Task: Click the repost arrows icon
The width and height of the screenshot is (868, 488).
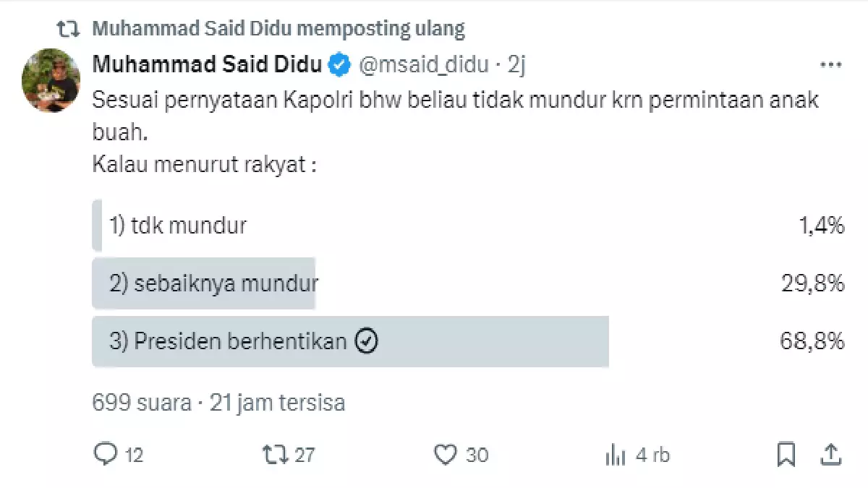Action: [x=272, y=454]
